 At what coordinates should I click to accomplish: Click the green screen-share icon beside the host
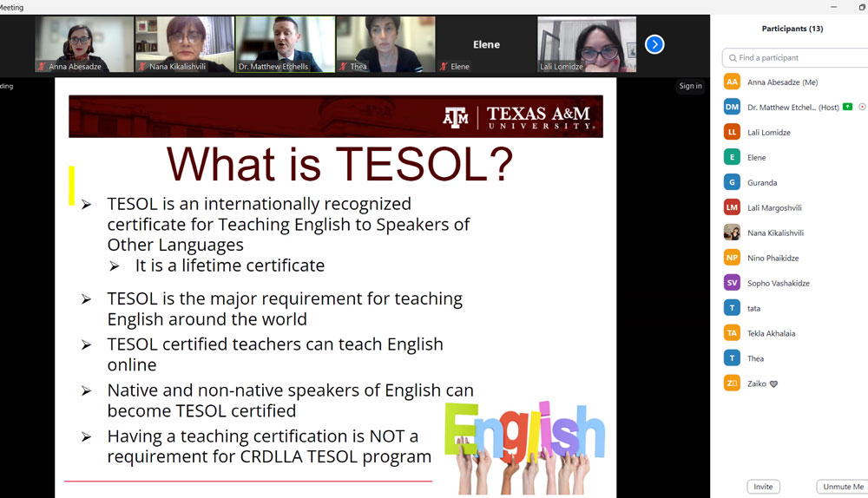[847, 107]
